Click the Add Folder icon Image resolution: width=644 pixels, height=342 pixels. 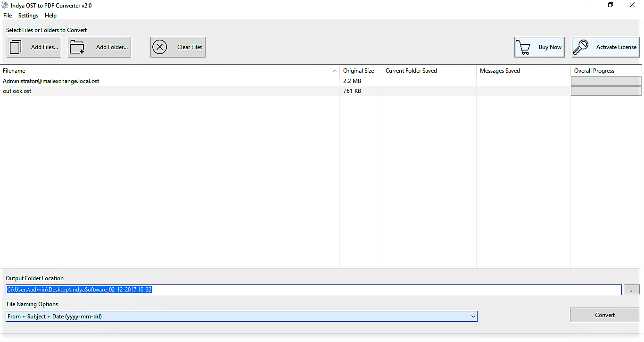point(77,47)
